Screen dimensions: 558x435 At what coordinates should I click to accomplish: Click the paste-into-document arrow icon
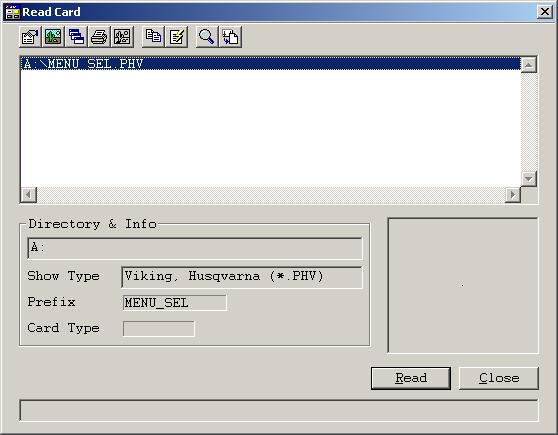(x=230, y=37)
